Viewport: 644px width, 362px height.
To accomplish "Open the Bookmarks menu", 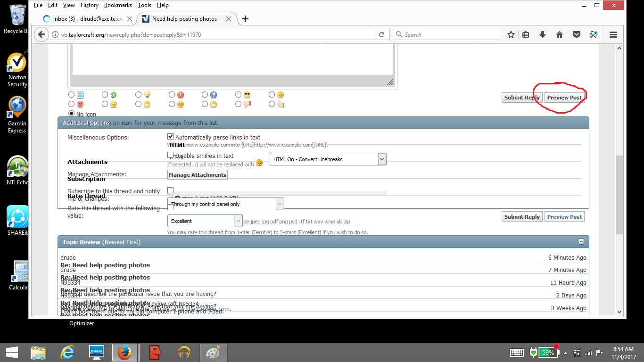I will tap(118, 5).
